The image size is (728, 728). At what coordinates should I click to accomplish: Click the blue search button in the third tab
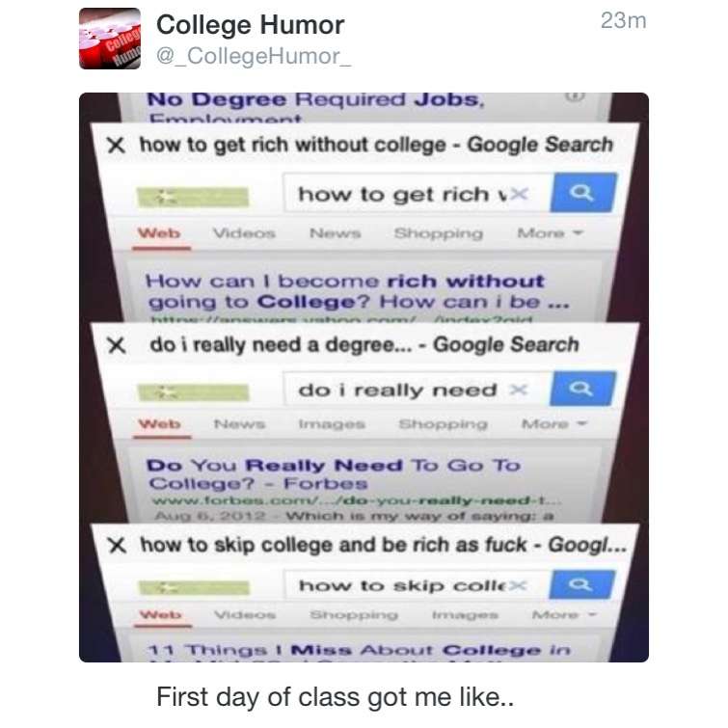coord(581,584)
